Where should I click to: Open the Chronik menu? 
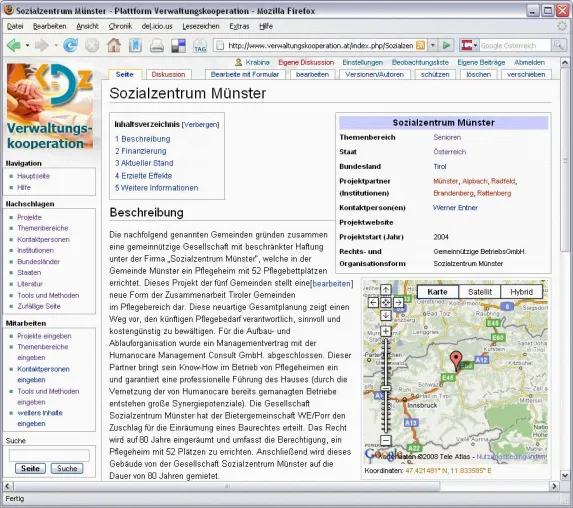tap(120, 26)
